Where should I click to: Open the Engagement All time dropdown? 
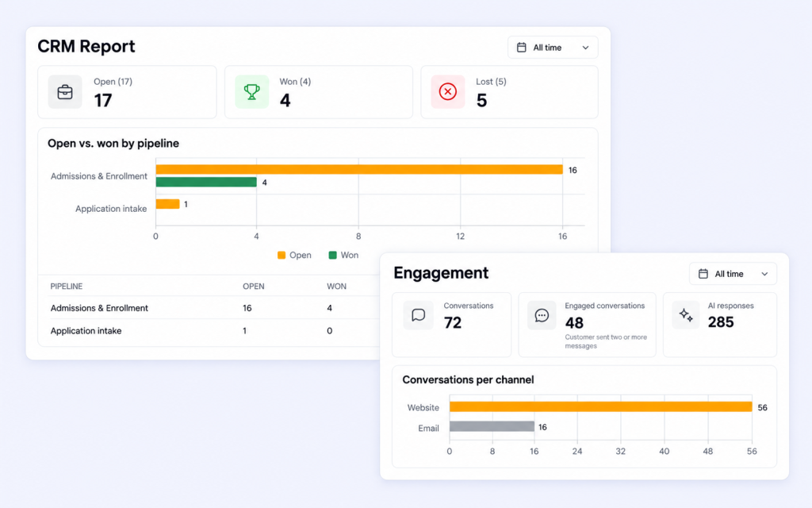click(x=733, y=274)
